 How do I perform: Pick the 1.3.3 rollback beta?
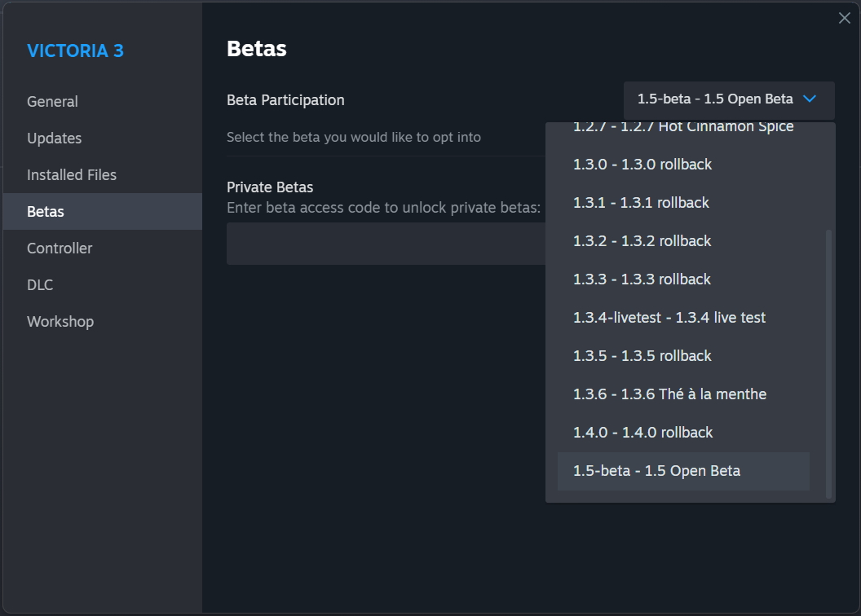tap(641, 279)
